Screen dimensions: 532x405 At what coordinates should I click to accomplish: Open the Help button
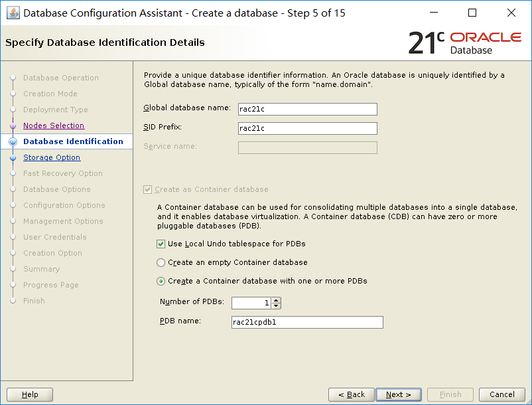tap(30, 394)
